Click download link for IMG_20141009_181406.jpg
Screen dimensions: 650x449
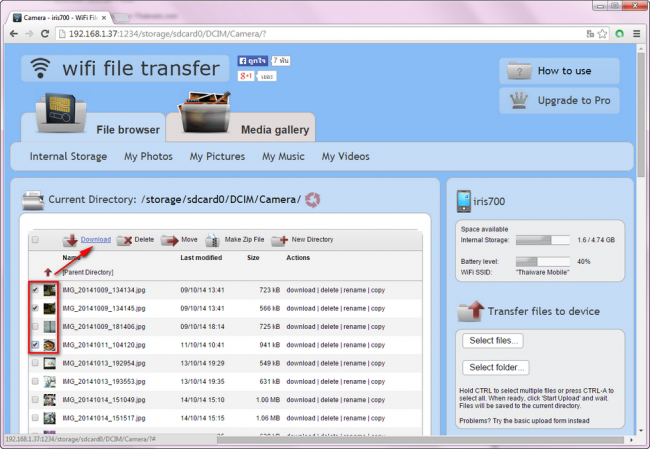tap(301, 327)
